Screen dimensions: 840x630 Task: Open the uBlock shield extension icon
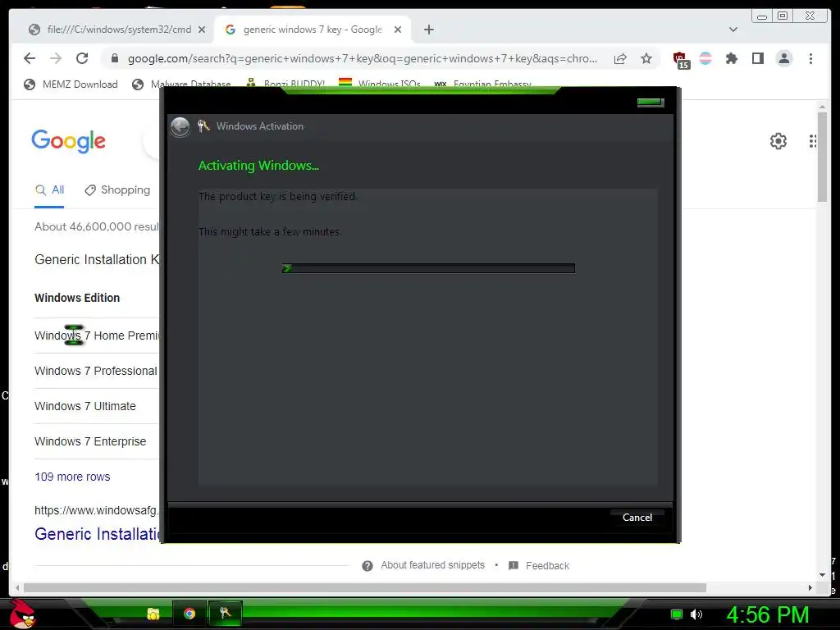[680, 59]
